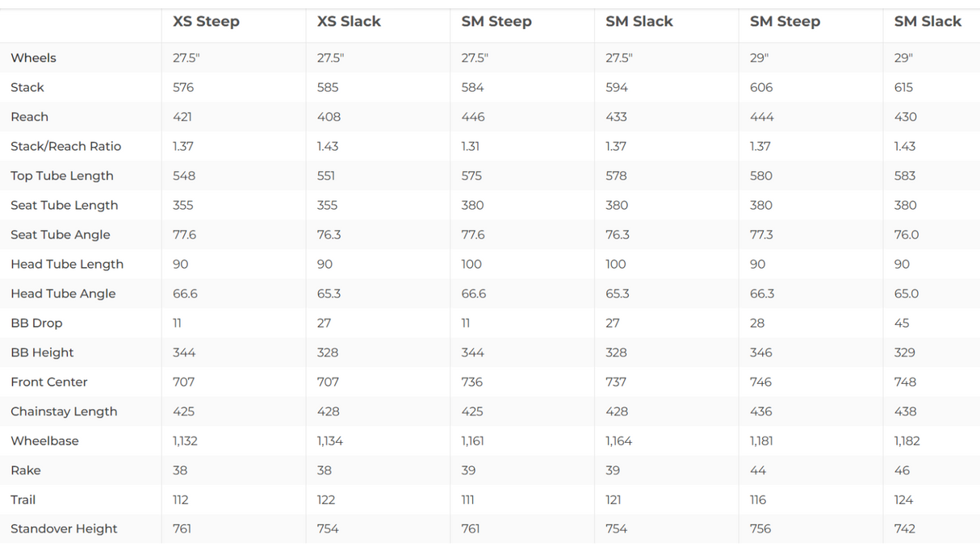Click the Top Tube Length row label
Image resolution: width=980 pixels, height=551 pixels.
(62, 176)
